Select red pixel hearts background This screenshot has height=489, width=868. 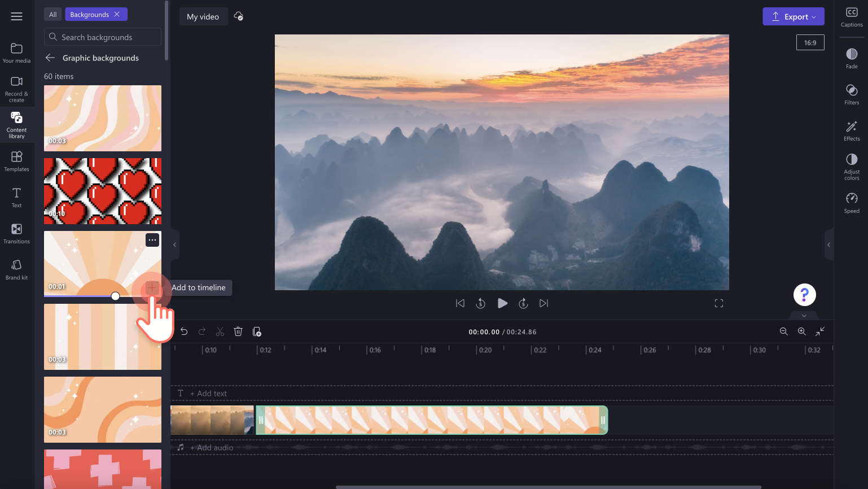[103, 191]
